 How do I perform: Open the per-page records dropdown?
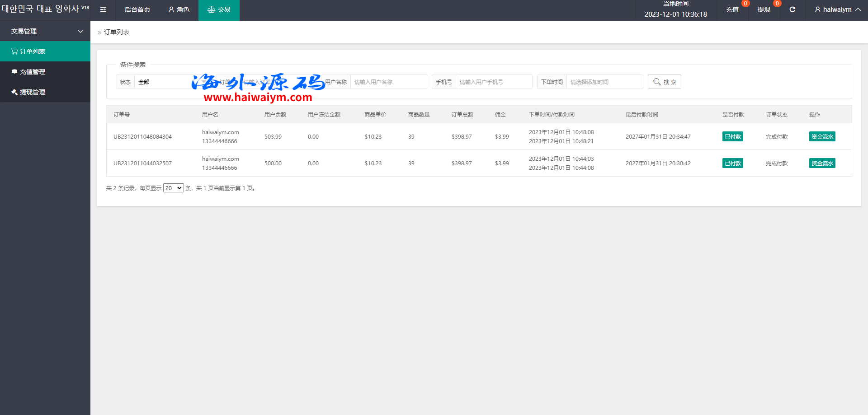coord(173,188)
